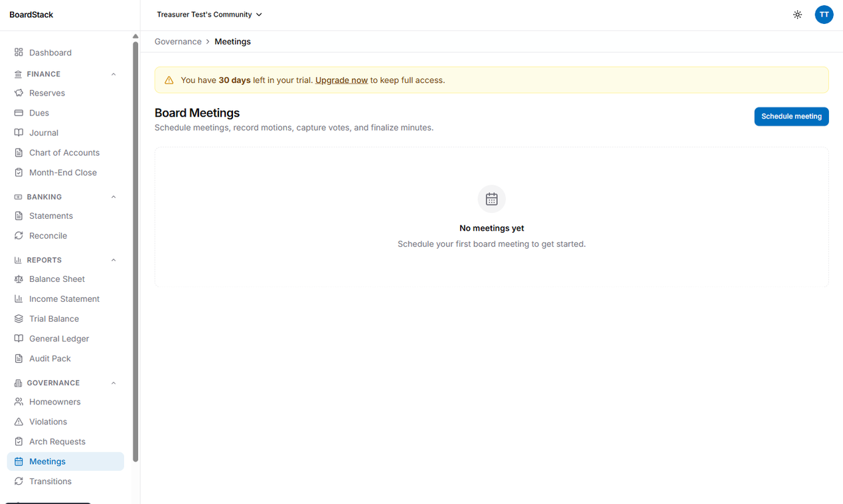
Task: Open the General Ledger link
Action: tap(66, 339)
